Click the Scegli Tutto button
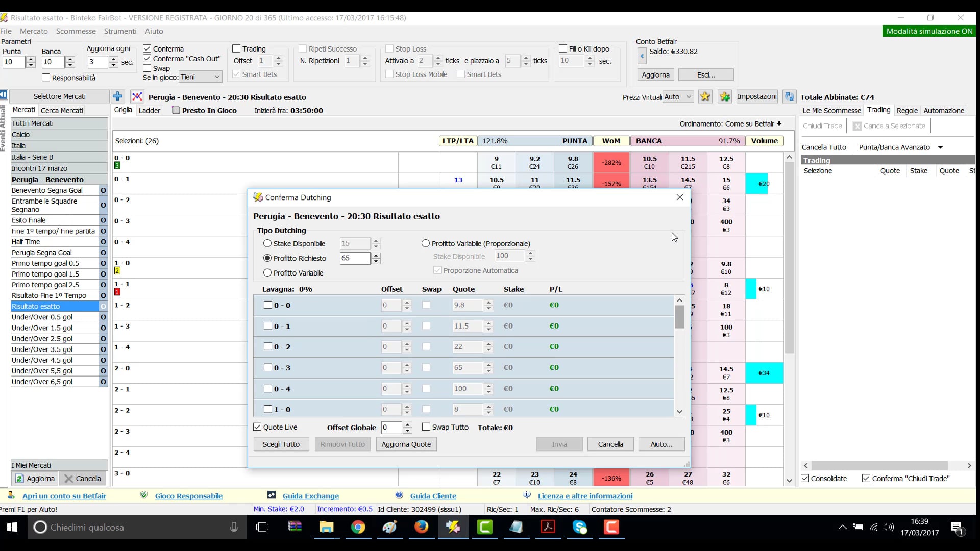Screen dimensions: 980x551 [281, 444]
